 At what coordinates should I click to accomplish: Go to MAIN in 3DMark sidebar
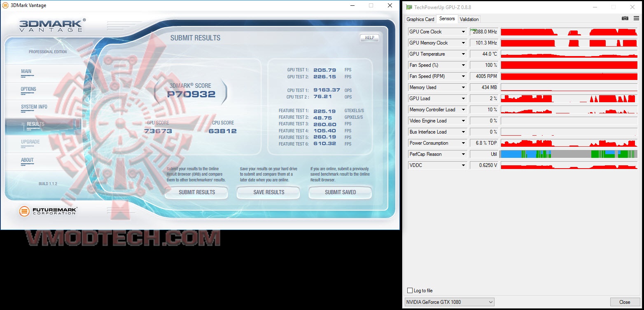pos(26,71)
